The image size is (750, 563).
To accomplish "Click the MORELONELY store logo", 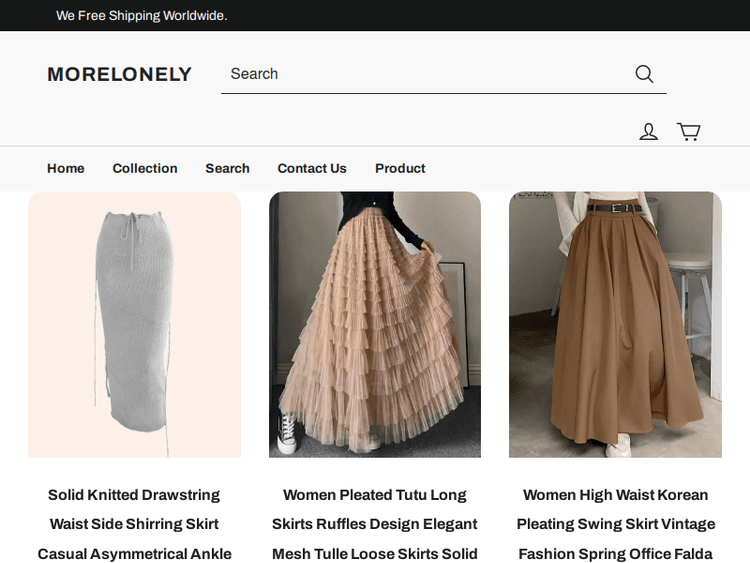I will pos(119,74).
